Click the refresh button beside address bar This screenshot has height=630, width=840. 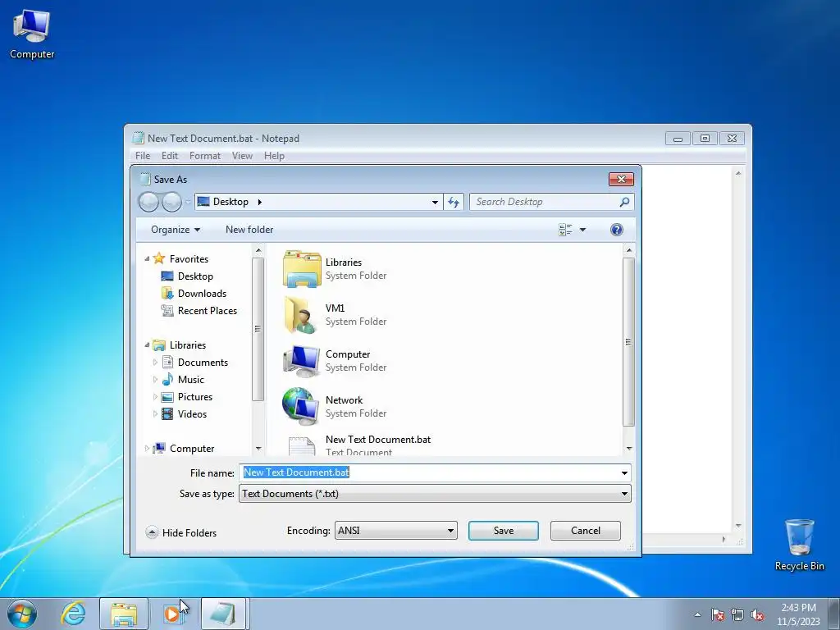[453, 202]
